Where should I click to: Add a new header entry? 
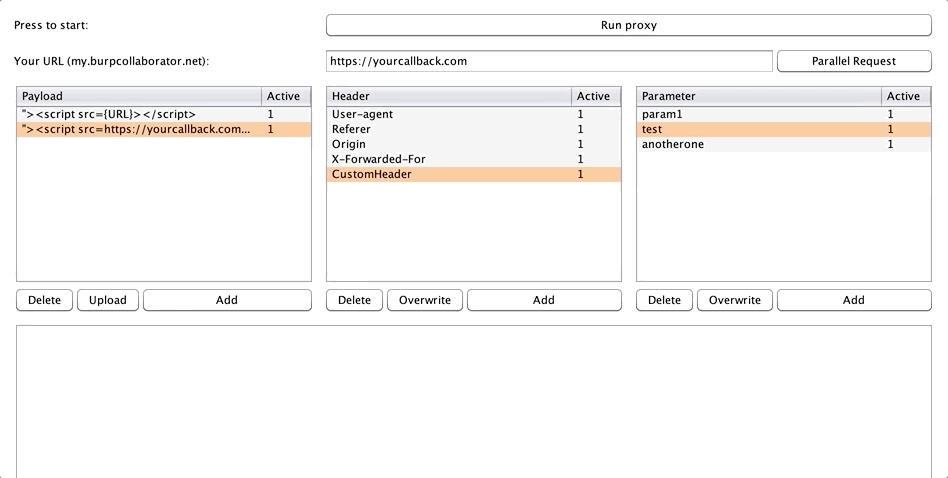click(544, 300)
